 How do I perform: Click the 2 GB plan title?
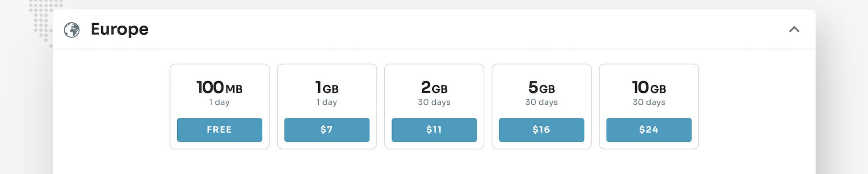point(434,87)
